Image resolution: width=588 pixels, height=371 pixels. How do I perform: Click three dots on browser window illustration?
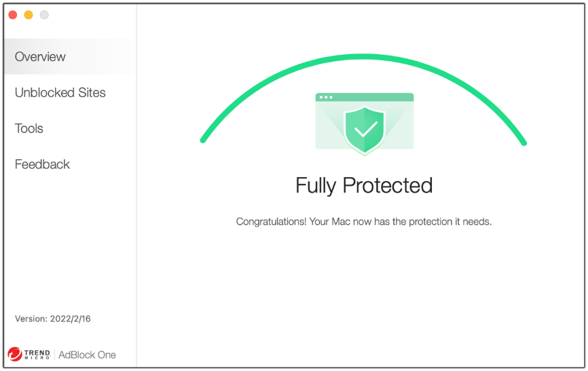point(326,97)
